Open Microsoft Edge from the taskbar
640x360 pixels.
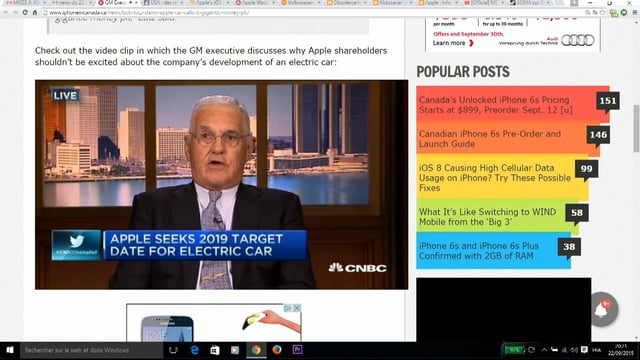[x=195, y=350]
